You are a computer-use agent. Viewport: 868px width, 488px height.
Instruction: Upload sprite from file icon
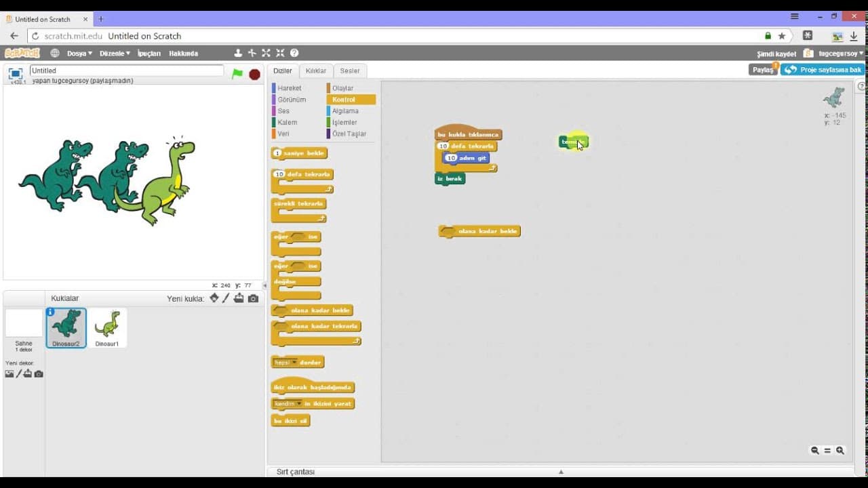tap(239, 298)
